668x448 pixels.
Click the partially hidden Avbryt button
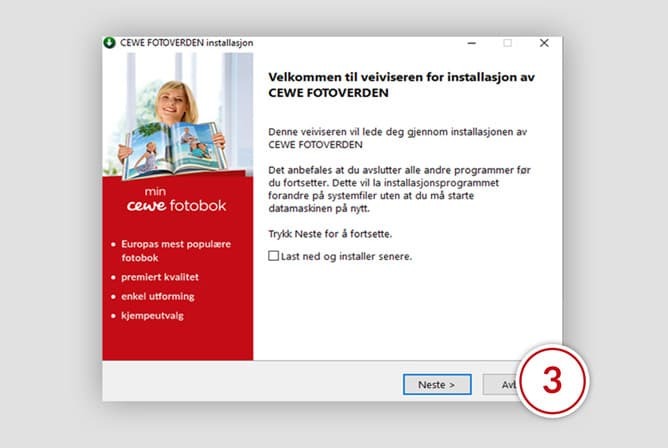pos(501,385)
